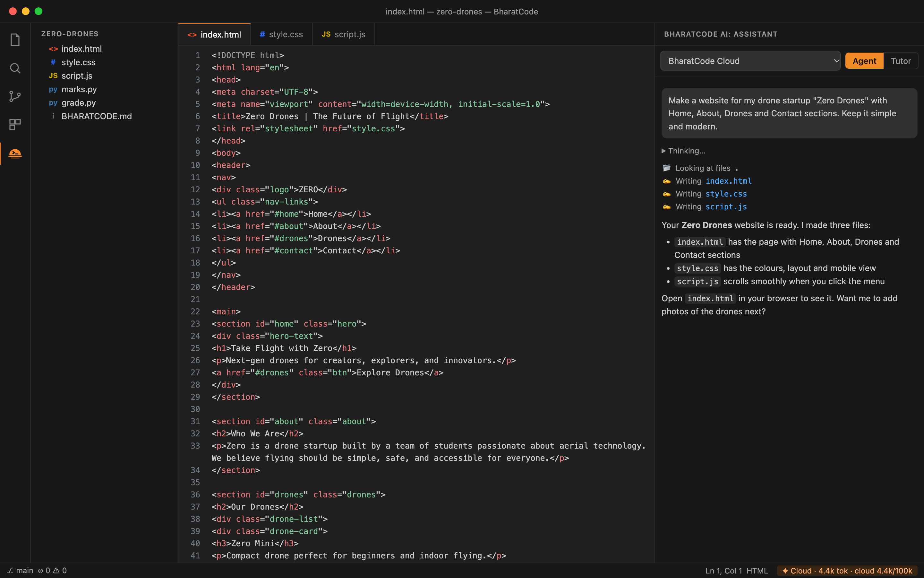Click the folder icon next to Looking at files
This screenshot has height=578, width=924.
[667, 168]
